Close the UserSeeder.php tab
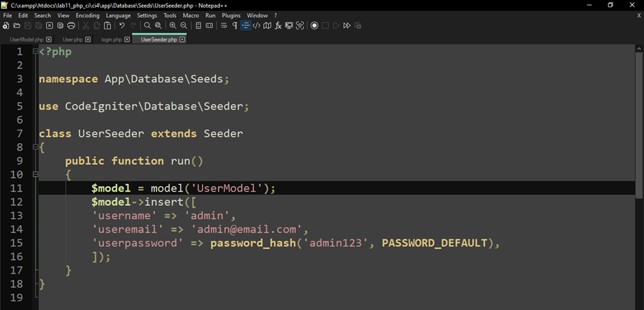This screenshot has width=644, height=310. coord(182,40)
